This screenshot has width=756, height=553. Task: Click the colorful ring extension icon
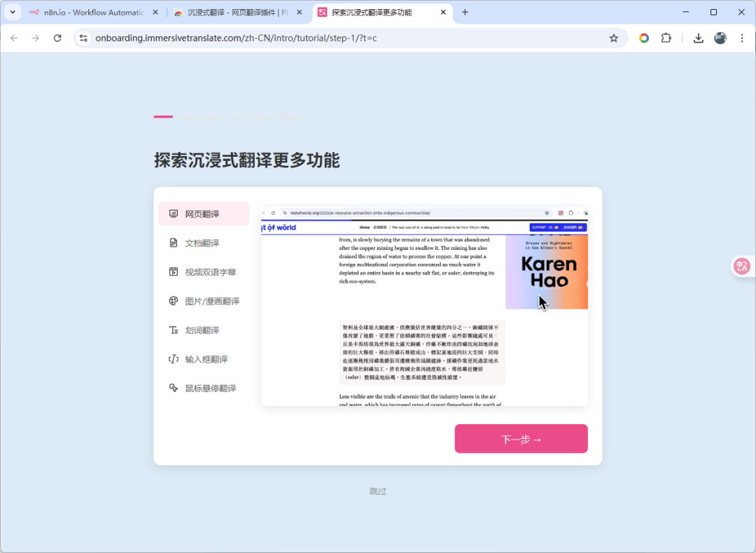(644, 38)
